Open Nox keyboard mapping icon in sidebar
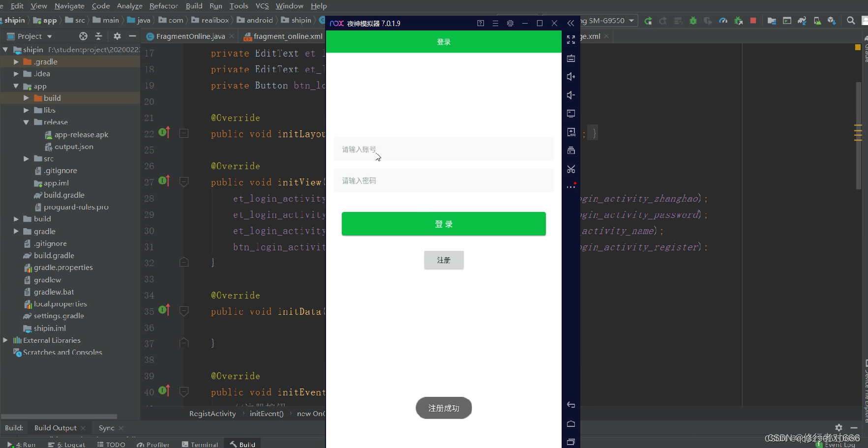This screenshot has width=868, height=448. click(571, 59)
